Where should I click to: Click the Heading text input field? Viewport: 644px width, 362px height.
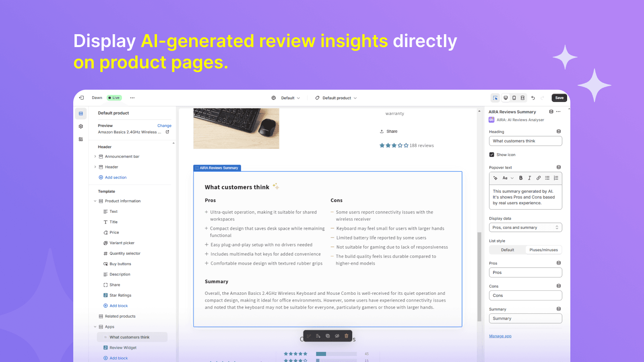(x=525, y=141)
